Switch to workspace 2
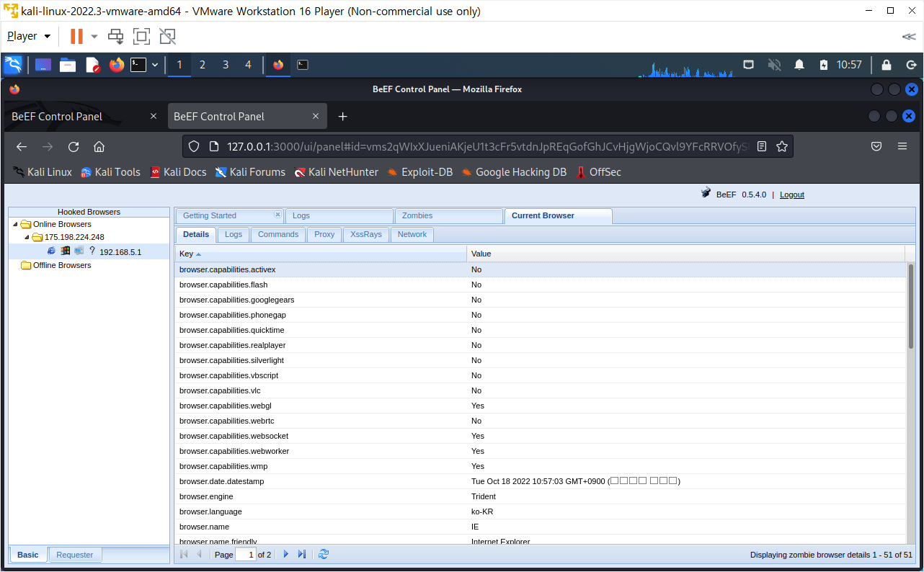 coord(203,65)
